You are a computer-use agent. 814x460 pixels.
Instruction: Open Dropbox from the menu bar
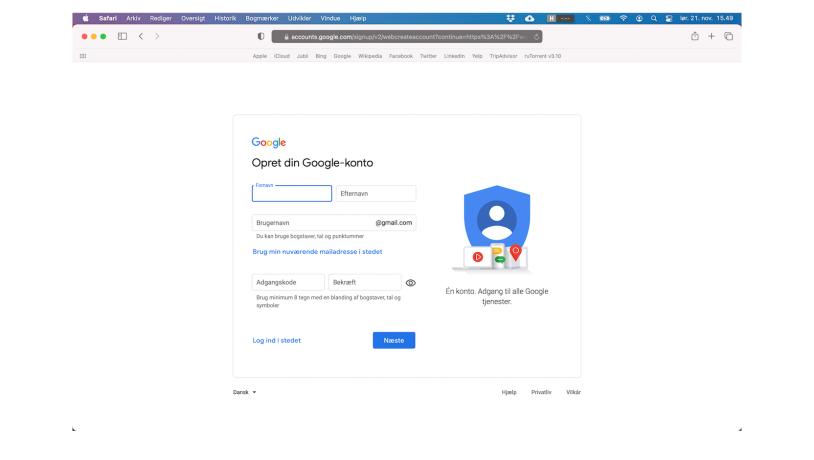pyautogui.click(x=511, y=18)
